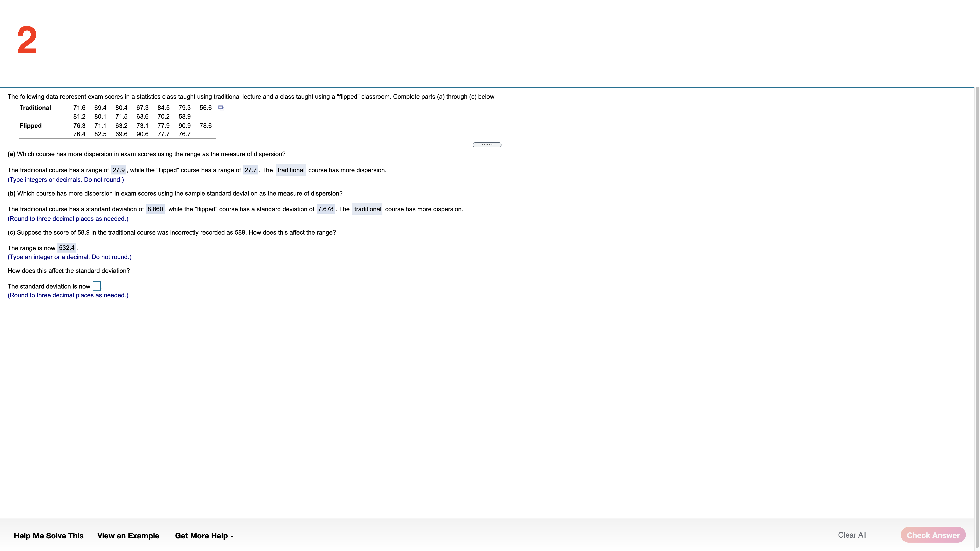Click the 58.9 score in the Traditional data

[185, 116]
